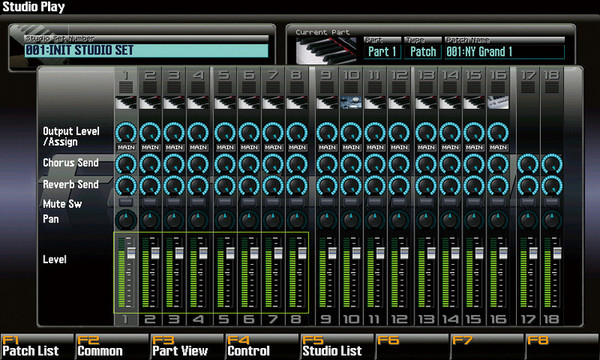
Task: Click Level fader for channel 17
Action: point(533,253)
